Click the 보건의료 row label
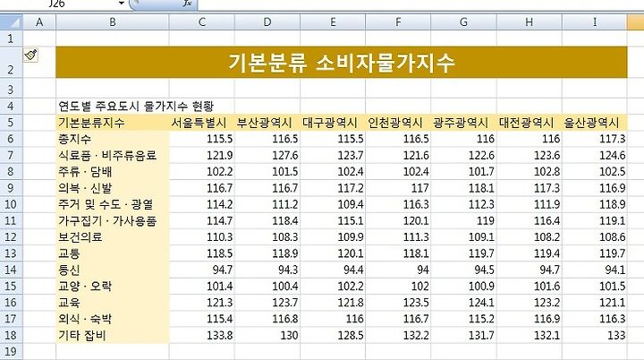644x360 pixels. tap(113, 237)
